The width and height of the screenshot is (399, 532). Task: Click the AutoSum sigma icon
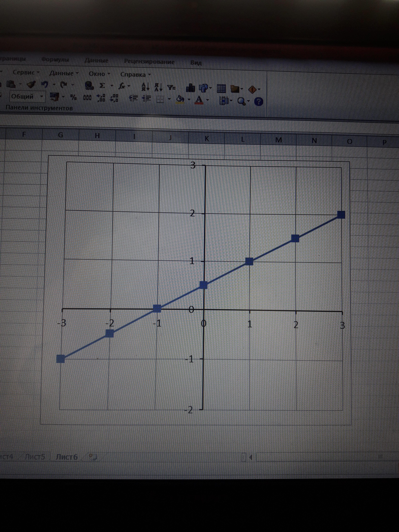tap(102, 86)
